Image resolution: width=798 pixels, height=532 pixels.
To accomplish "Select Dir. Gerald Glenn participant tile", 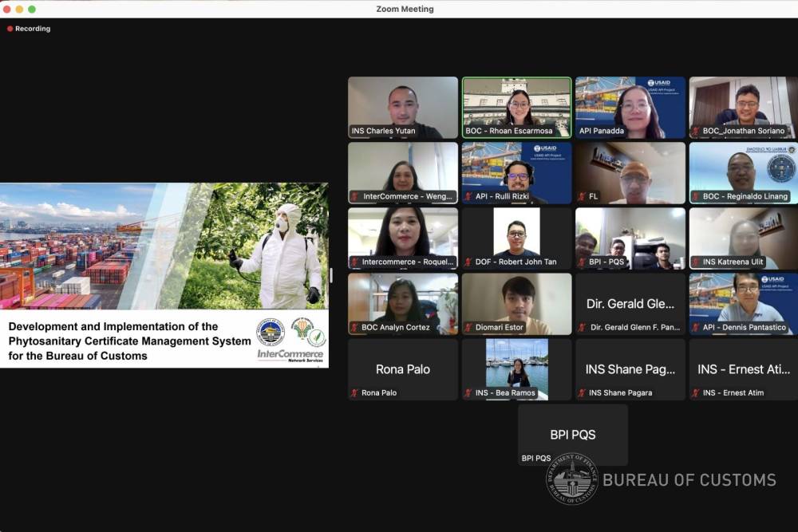I will pyautogui.click(x=630, y=303).
